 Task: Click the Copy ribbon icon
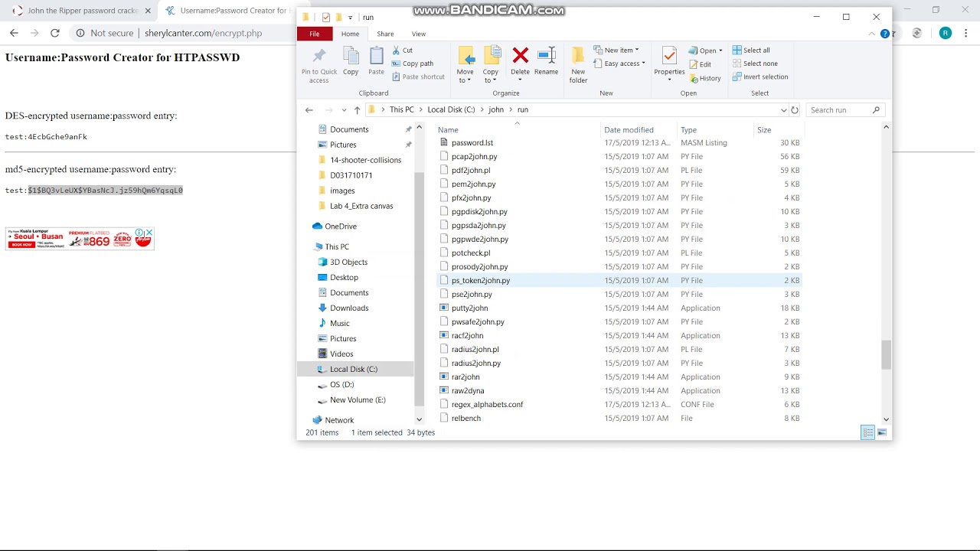[351, 61]
